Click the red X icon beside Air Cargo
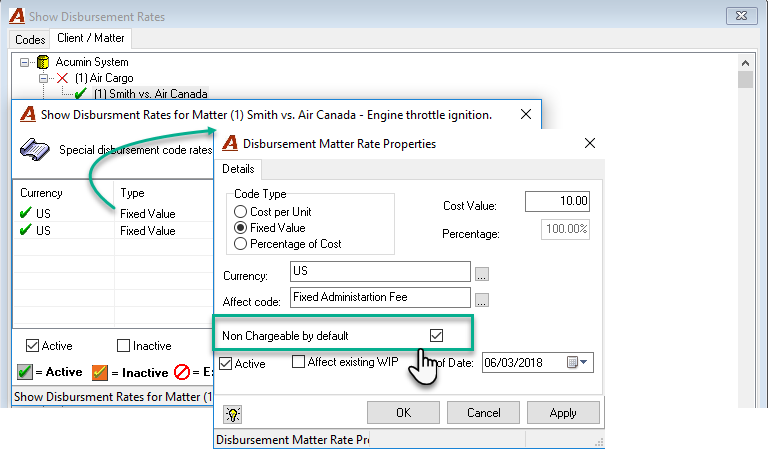This screenshot has height=449, width=768. 62,78
